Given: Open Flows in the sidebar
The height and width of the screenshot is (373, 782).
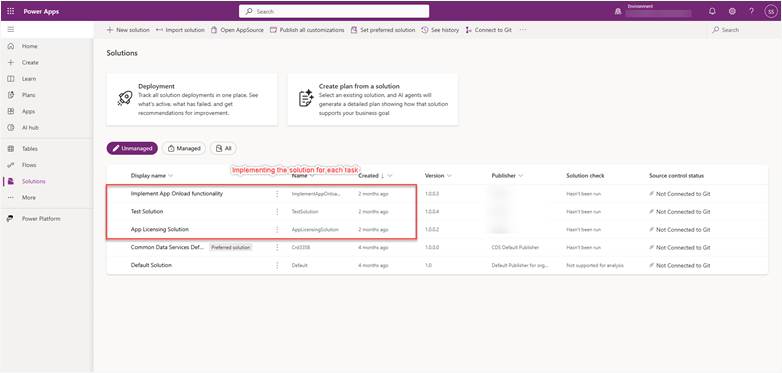Looking at the screenshot, I should click(29, 165).
